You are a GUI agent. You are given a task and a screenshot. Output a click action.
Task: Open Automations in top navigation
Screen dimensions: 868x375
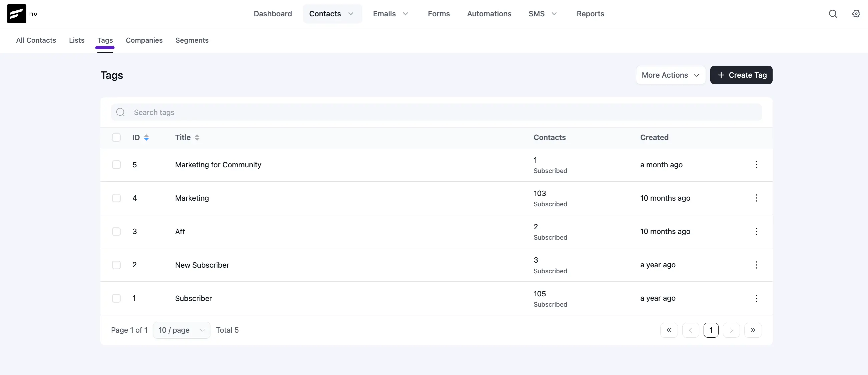pyautogui.click(x=489, y=14)
